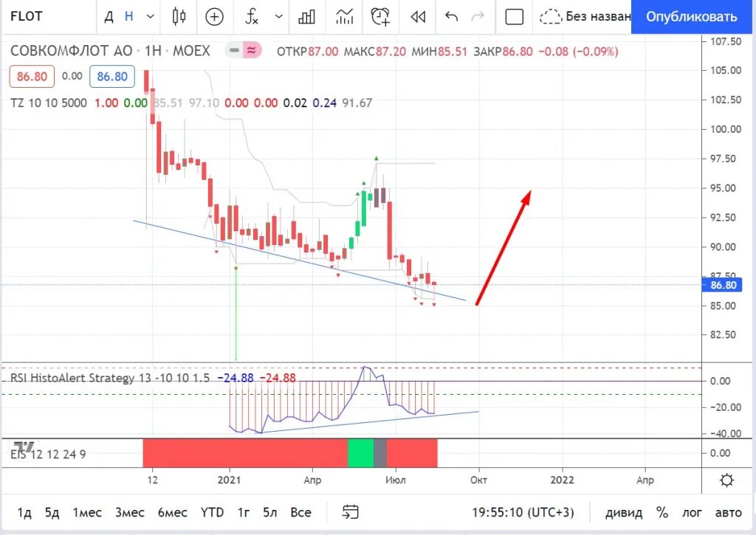
Task: Set range to 1мес
Action: tap(87, 512)
